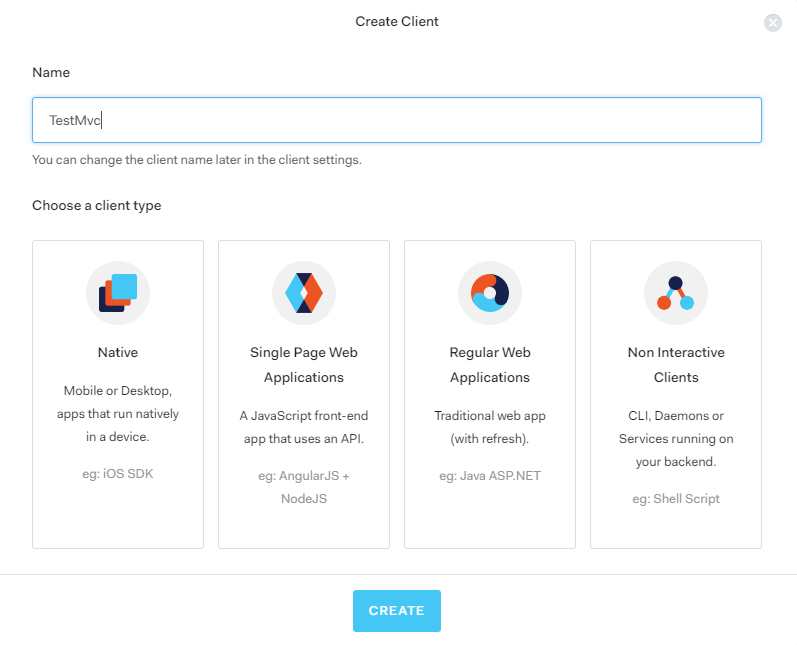Click 'Mobile or Desktop' description in Native card

(118, 414)
